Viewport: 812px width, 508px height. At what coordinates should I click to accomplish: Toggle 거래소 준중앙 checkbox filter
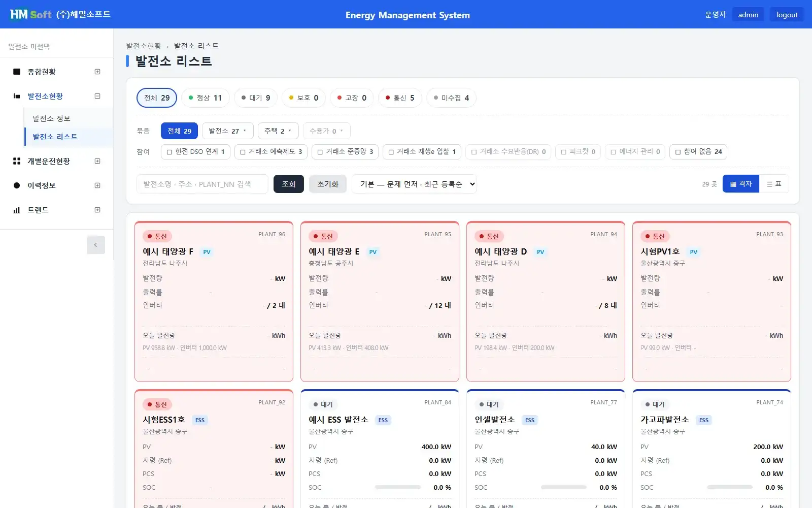tap(345, 151)
